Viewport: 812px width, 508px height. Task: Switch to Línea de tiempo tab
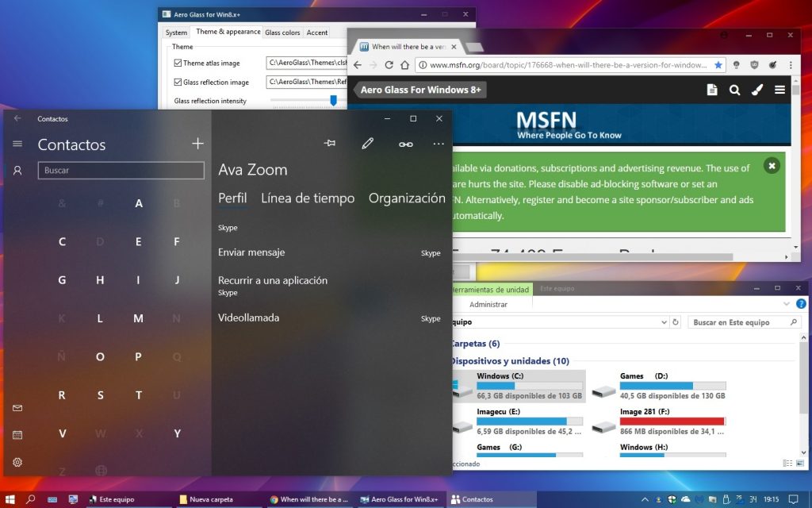point(308,198)
